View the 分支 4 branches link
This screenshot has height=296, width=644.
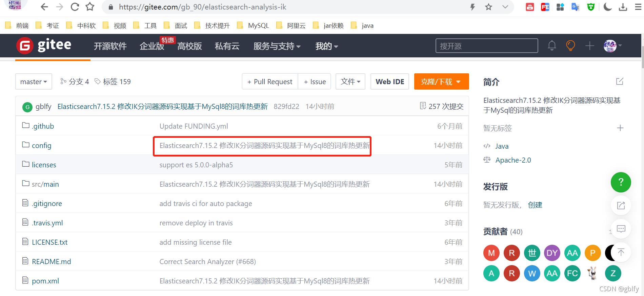[x=75, y=81]
